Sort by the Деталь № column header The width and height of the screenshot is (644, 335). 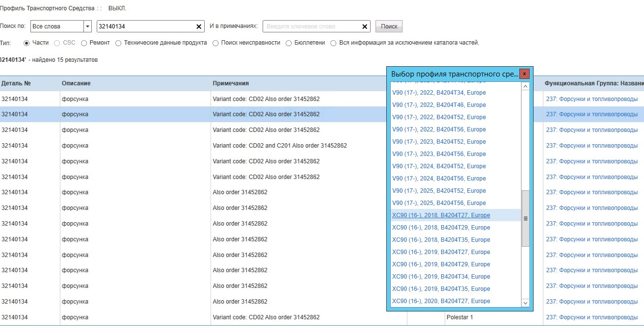point(16,83)
